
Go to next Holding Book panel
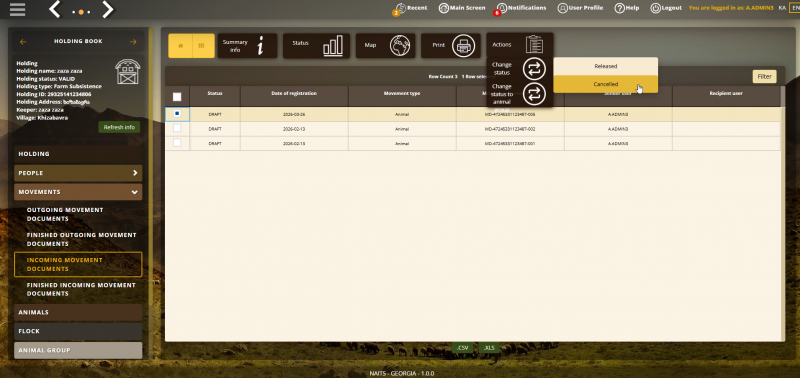(133, 42)
